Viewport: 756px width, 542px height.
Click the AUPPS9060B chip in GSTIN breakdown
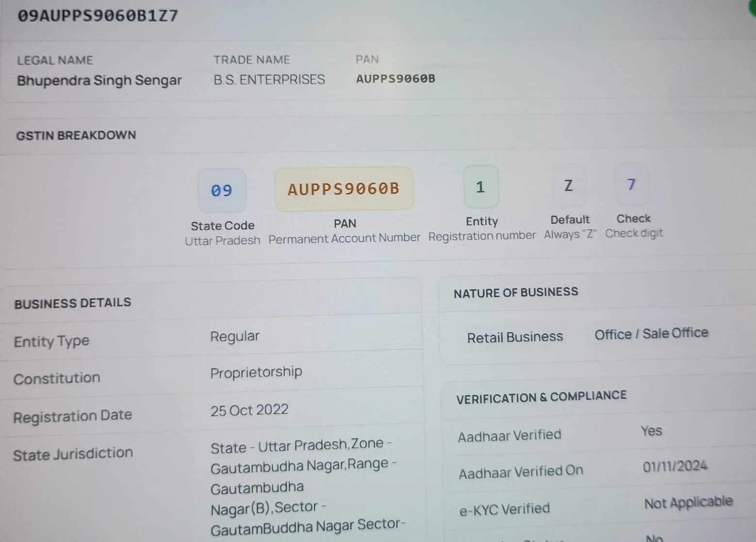[344, 189]
